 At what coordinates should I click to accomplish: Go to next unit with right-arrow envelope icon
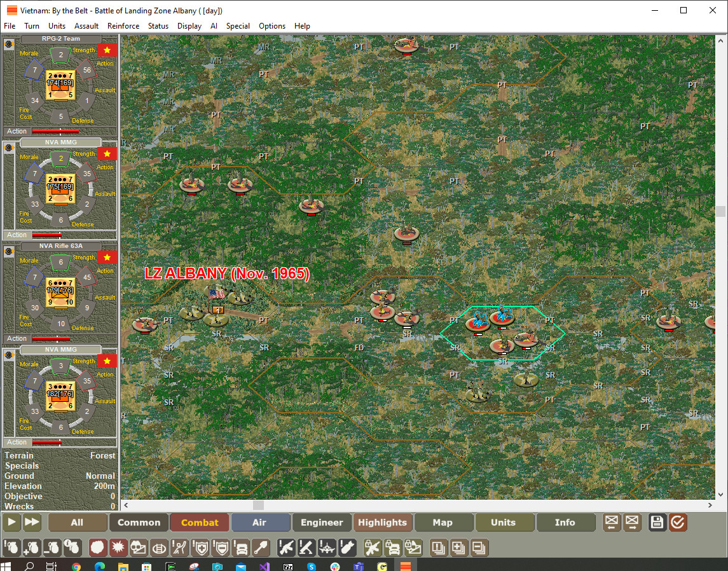(x=632, y=522)
